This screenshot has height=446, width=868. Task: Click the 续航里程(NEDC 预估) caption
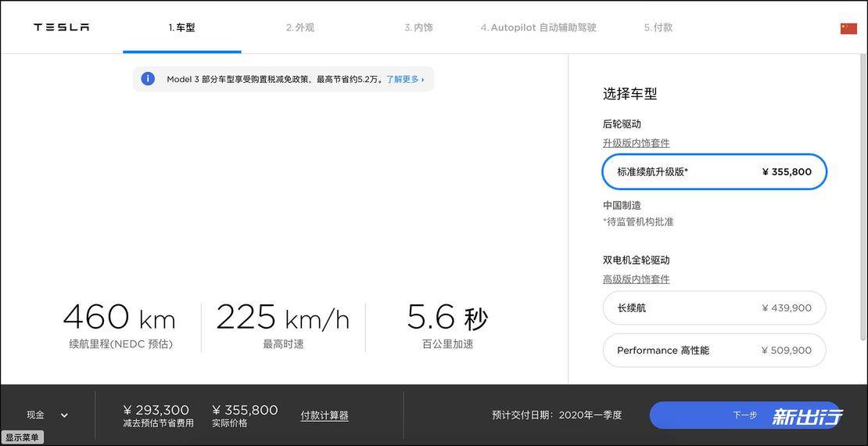[120, 344]
